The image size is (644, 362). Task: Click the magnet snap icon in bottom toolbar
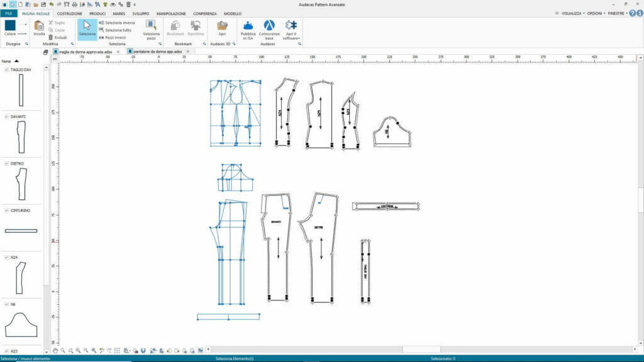(x=143, y=351)
